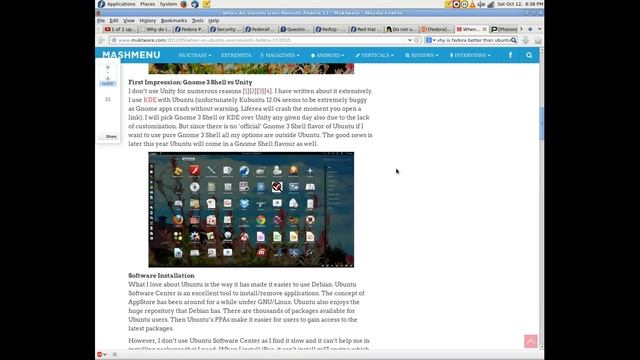Click the 'why is fedora better than ubuntu' search field
Image resolution: width=640 pixels, height=360 pixels.
pyautogui.click(x=473, y=40)
